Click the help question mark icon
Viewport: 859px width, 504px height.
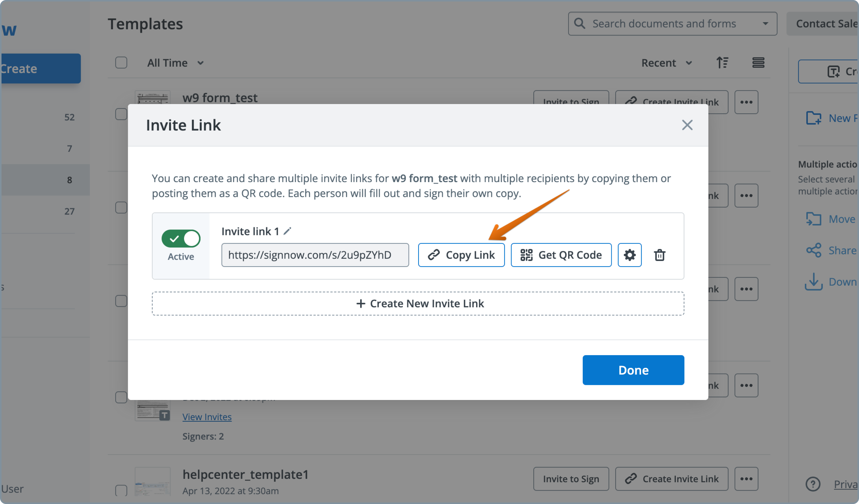pos(813,484)
